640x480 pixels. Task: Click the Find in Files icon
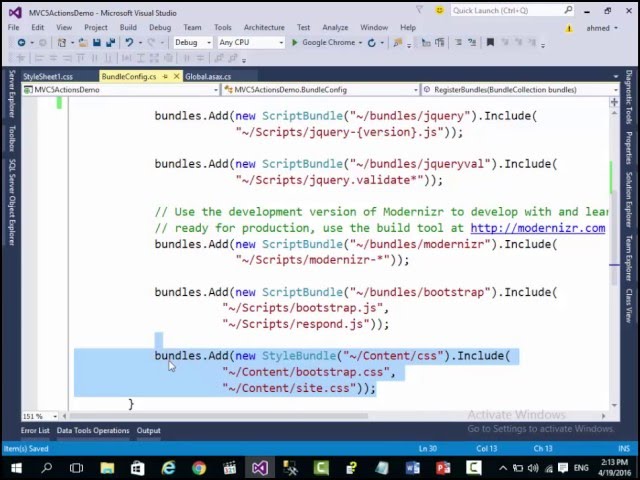click(397, 42)
